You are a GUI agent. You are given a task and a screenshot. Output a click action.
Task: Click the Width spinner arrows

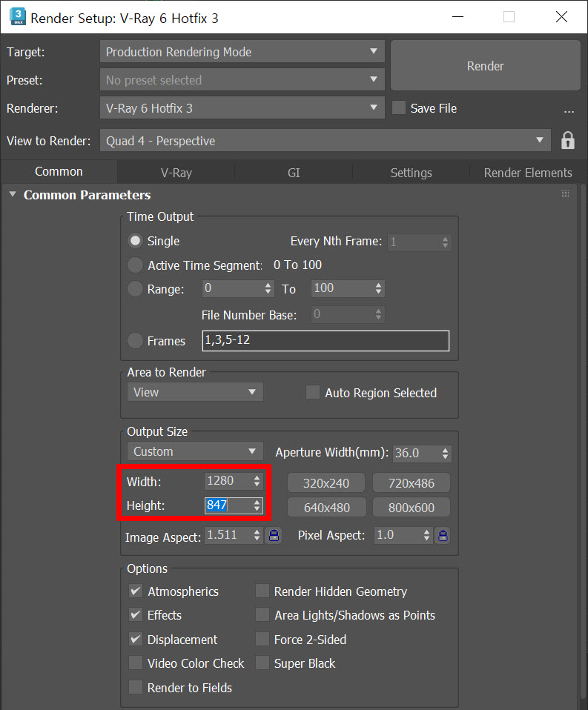click(x=257, y=481)
